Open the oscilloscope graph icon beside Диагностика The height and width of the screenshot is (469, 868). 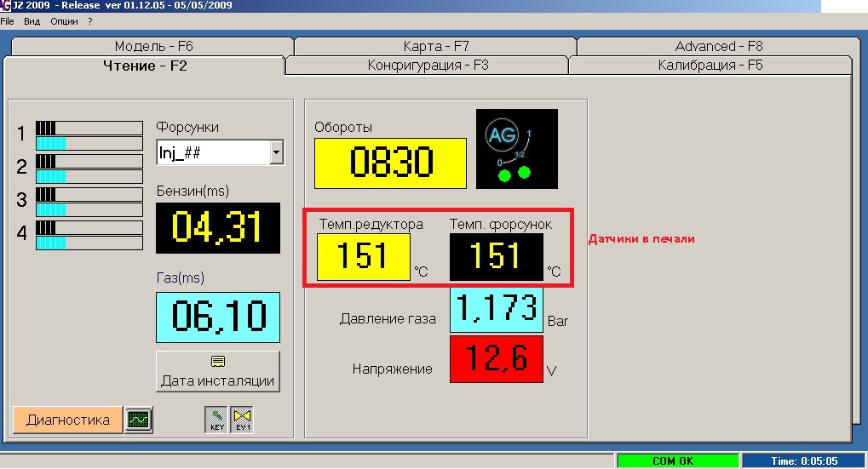point(138,420)
